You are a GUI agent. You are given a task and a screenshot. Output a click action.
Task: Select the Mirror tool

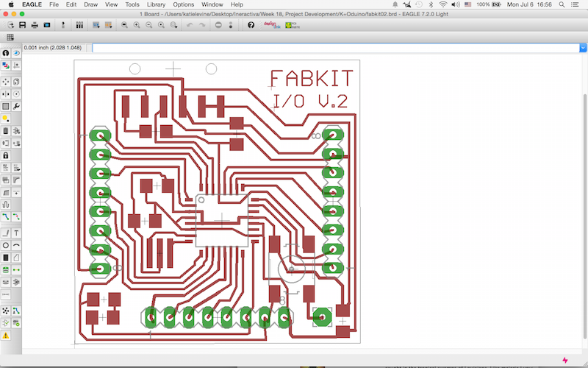6,94
